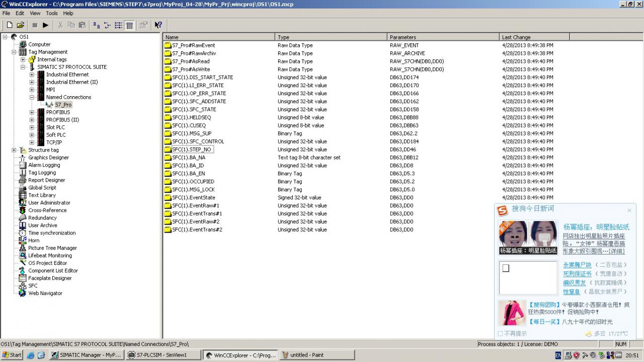Open the Help menu
Screen dimensions: 644x362
coord(68,13)
